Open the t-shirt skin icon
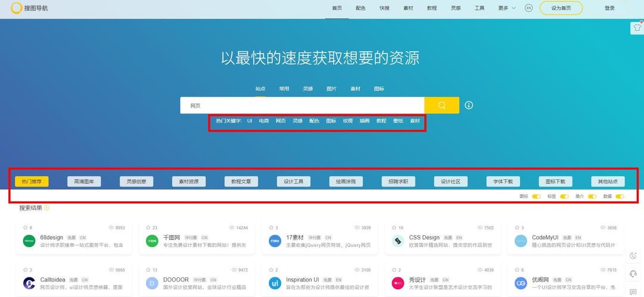This screenshot has height=297, width=644. pyautogui.click(x=637, y=28)
